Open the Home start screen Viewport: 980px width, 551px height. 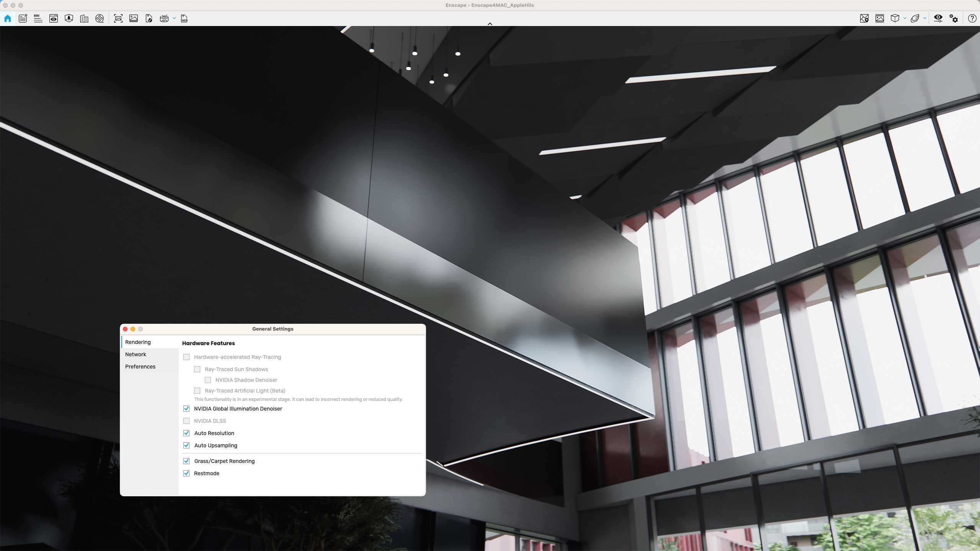click(8, 18)
